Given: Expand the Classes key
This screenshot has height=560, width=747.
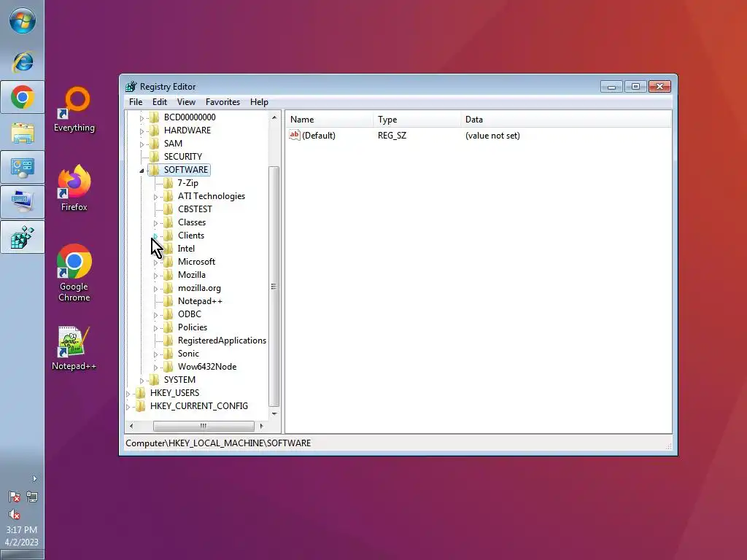Looking at the screenshot, I should (x=155, y=223).
